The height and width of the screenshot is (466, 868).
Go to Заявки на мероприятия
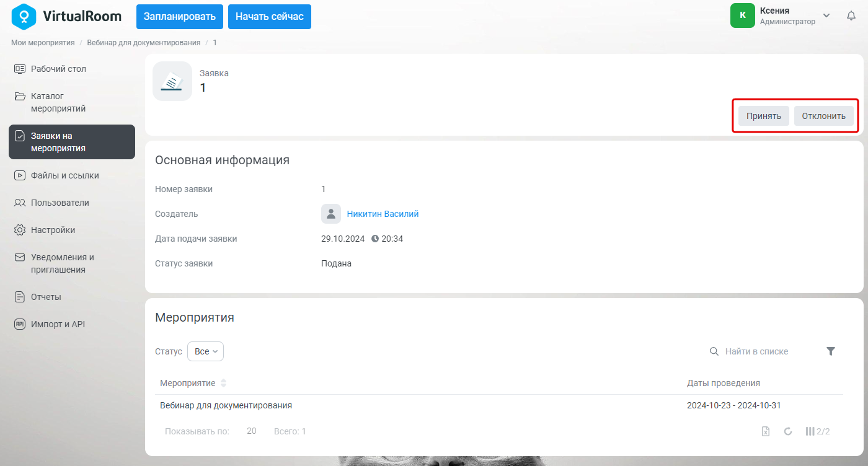coord(72,142)
